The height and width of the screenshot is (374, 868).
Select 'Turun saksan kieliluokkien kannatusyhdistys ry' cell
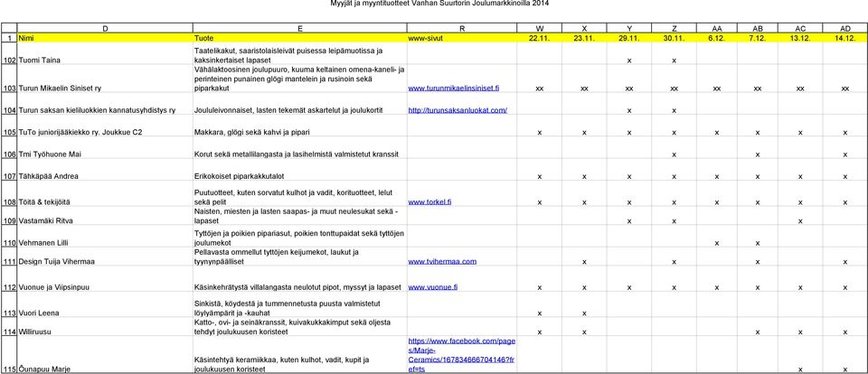tap(105, 104)
